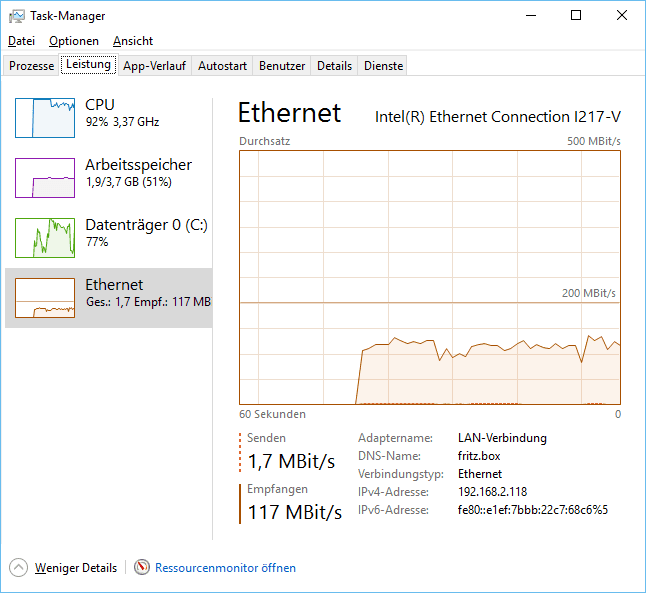Open Ressourcenmonitor öffnen link
This screenshot has height=593, width=646.
(225, 568)
